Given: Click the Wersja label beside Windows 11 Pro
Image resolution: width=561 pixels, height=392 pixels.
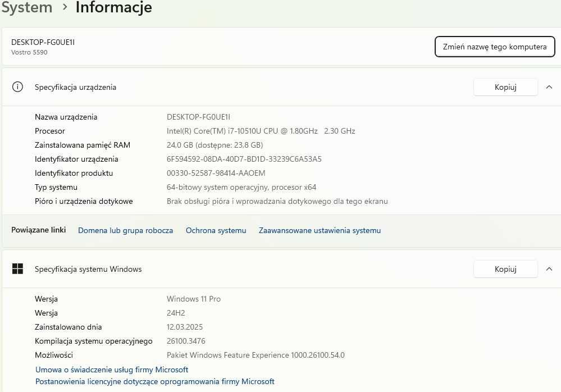Looking at the screenshot, I should (46, 299).
